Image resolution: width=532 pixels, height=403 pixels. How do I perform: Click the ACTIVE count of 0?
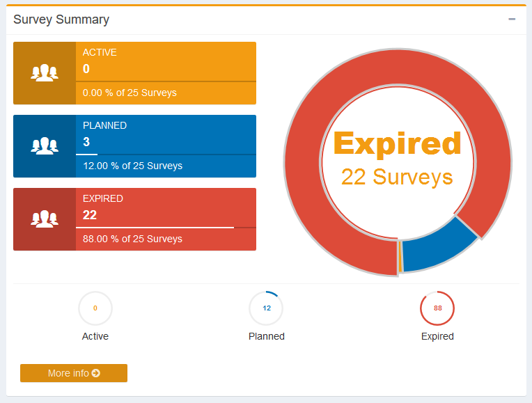pyautogui.click(x=86, y=68)
